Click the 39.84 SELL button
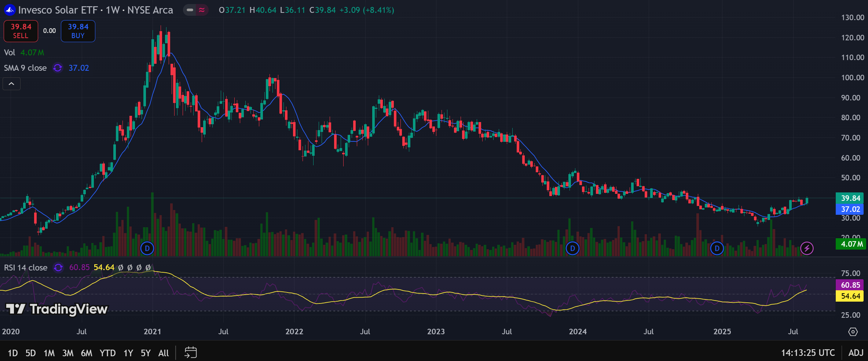Screen dimensions: 868x361 click(x=21, y=31)
